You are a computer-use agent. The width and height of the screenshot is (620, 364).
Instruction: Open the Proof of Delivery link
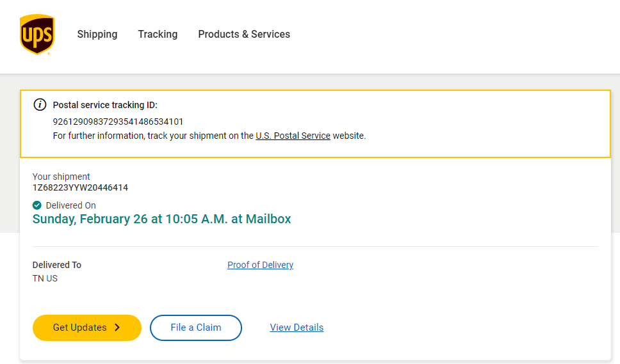[x=260, y=265]
